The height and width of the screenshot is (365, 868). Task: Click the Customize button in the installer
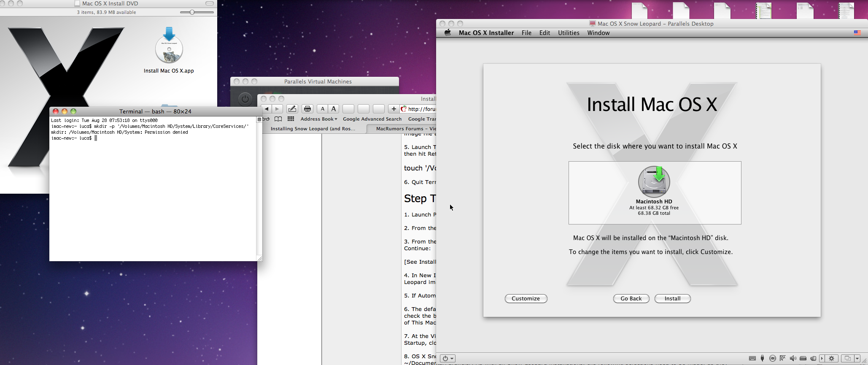pos(526,298)
